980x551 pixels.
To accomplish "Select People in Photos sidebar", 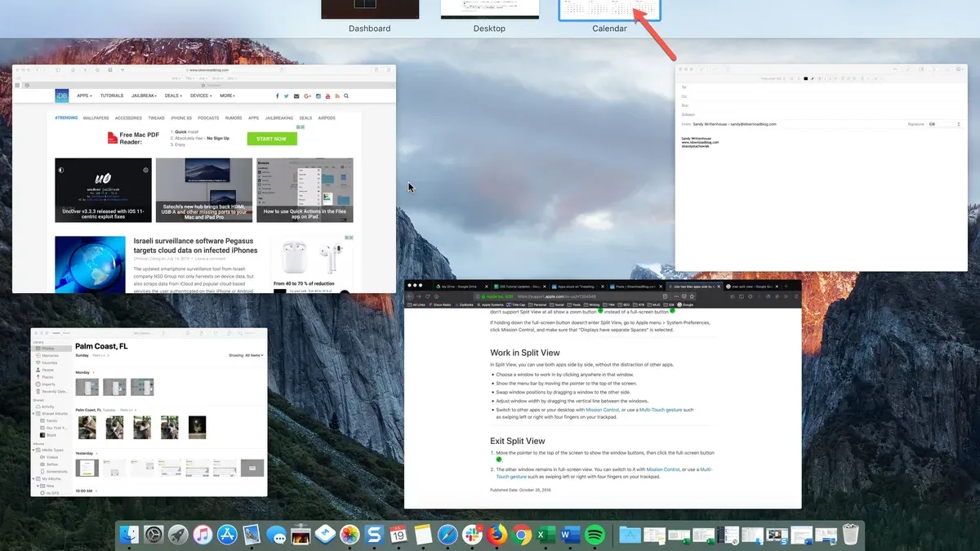I will (47, 370).
